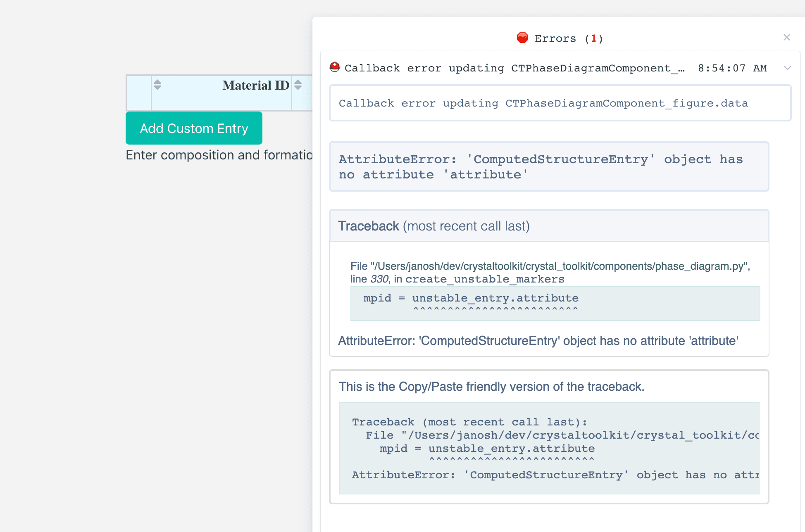Image resolution: width=805 pixels, height=532 pixels.
Task: Open the chevron next to the 8:54:07 AM timestamp
Action: [788, 68]
